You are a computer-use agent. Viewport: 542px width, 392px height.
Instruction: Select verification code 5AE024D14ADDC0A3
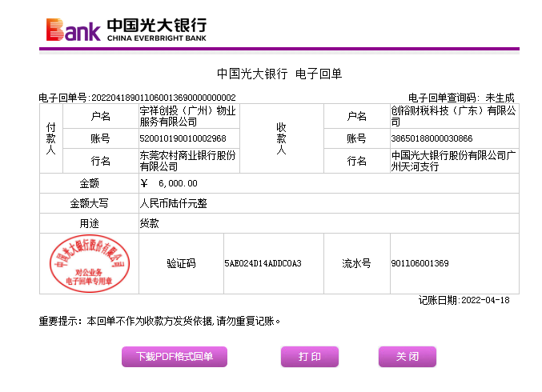tap(263, 263)
